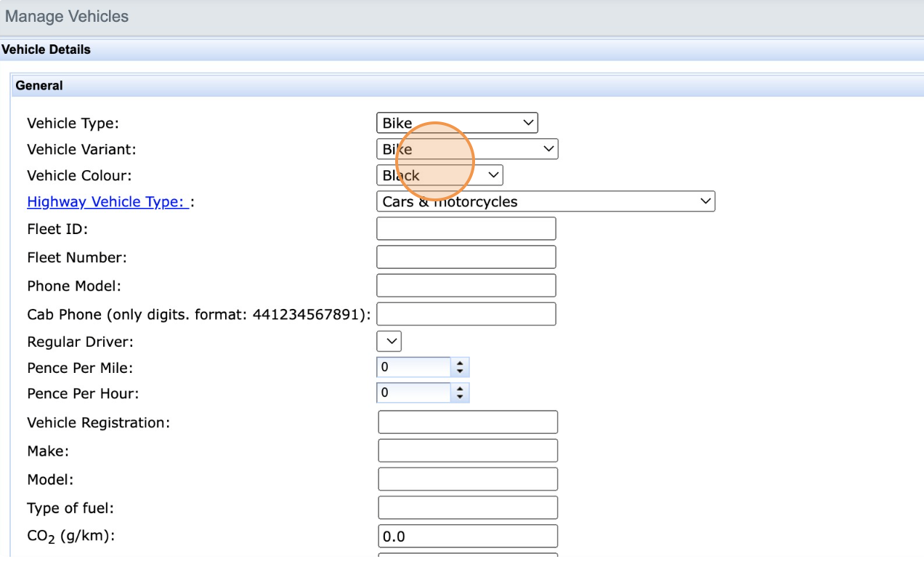Expand Highway Vehicle Type dropdown
Image resolution: width=924 pixels, height=567 pixels.
[x=545, y=201]
